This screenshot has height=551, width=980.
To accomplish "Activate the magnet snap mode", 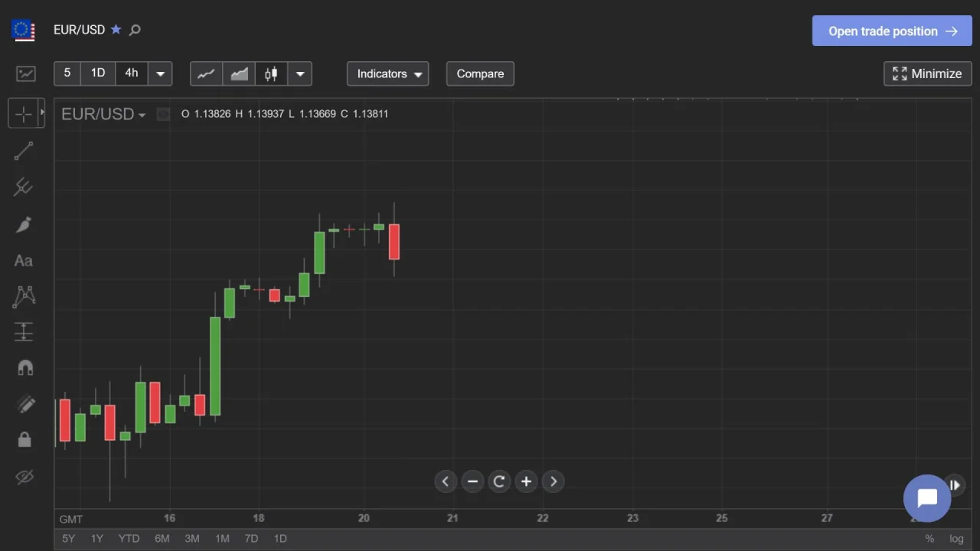I will 24,367.
